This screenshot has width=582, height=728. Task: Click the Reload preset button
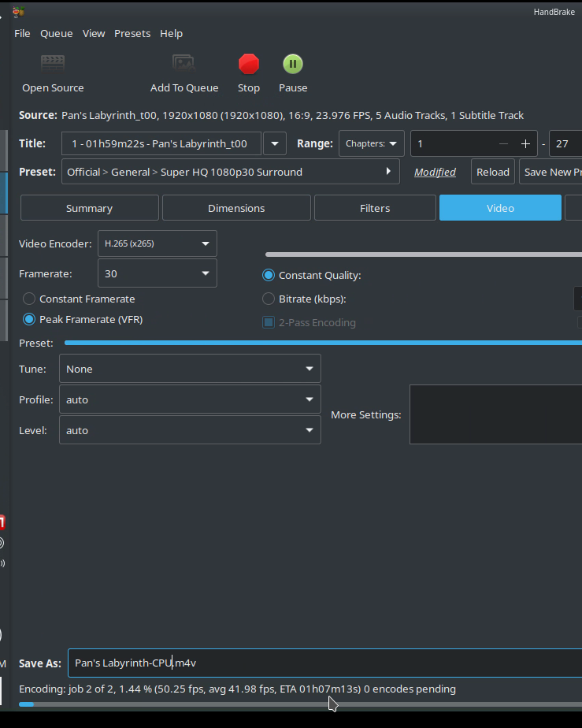(x=493, y=172)
